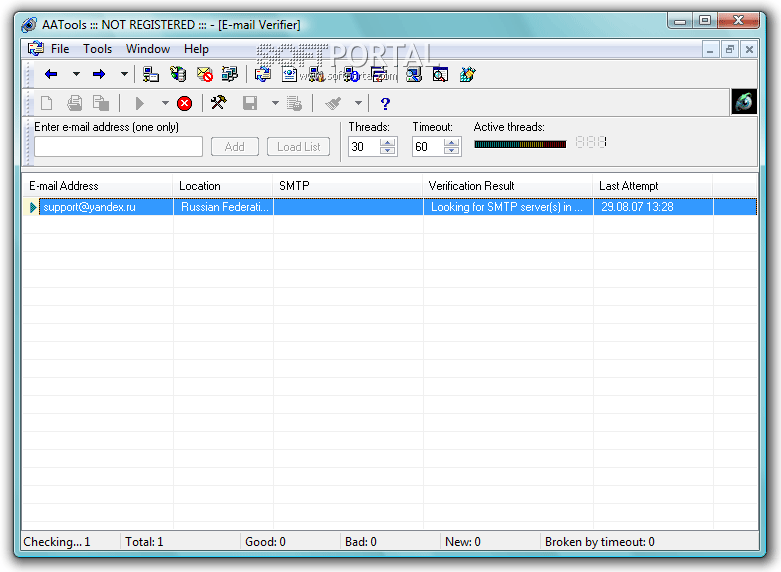The image size is (781, 572).
Task: Sort by SMTP column header
Action: coord(348,186)
